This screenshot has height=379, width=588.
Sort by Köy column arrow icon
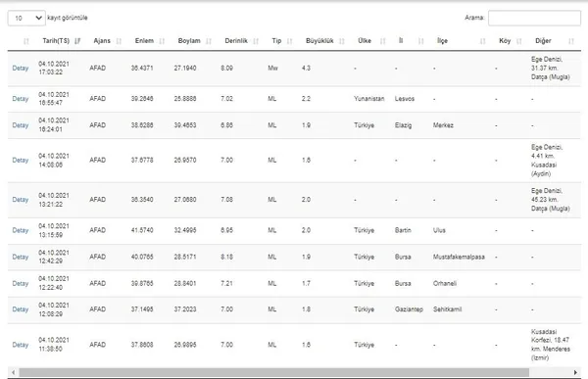click(519, 41)
